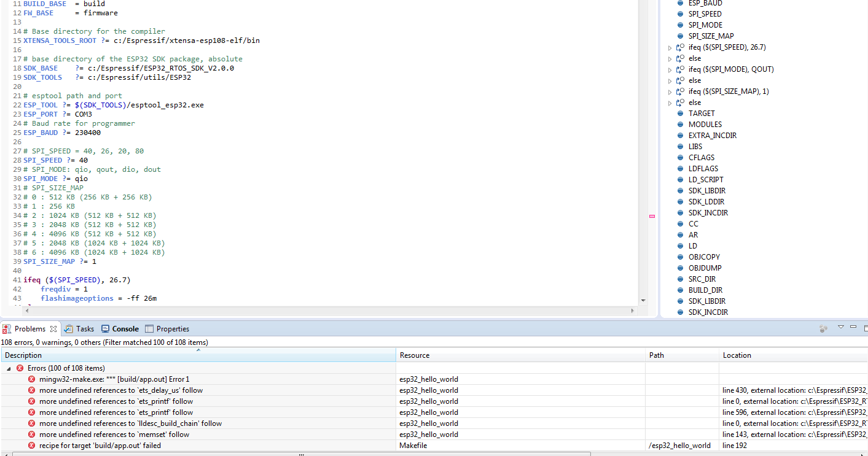Select the OBJDUMP item in the outline

point(705,268)
